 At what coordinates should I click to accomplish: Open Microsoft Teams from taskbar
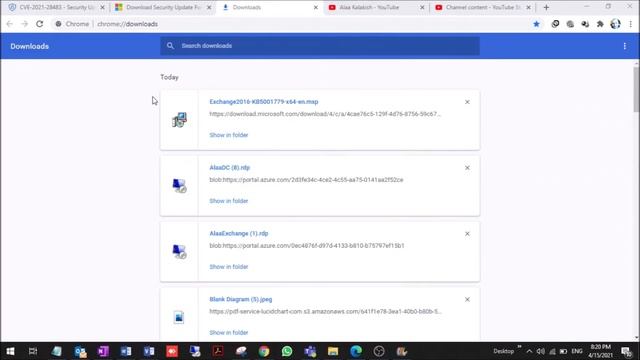pyautogui.click(x=310, y=351)
